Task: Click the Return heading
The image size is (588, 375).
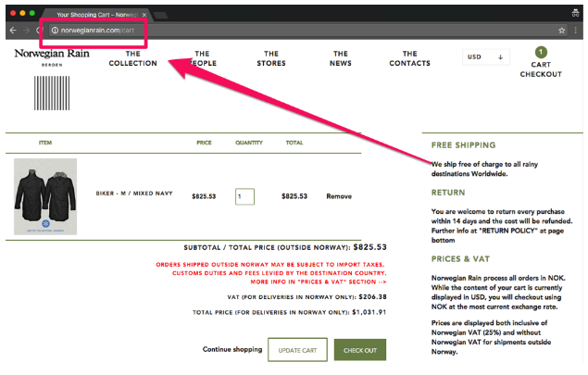Action: (448, 193)
